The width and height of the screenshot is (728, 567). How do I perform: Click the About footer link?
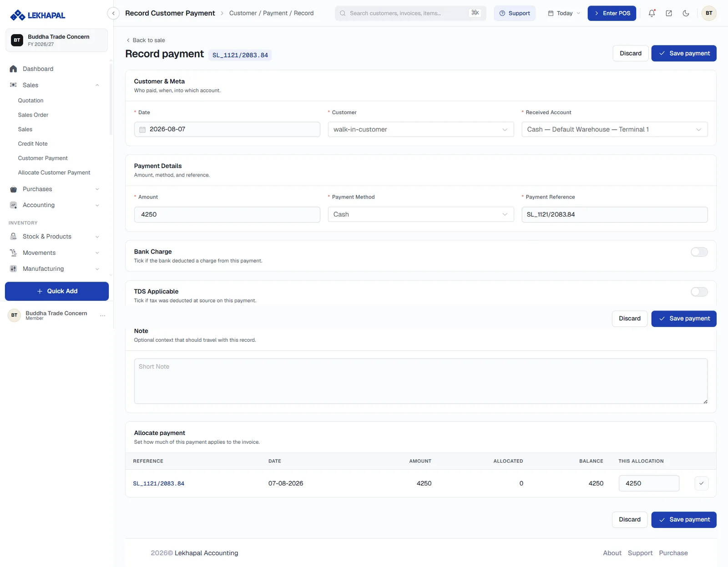pos(612,553)
